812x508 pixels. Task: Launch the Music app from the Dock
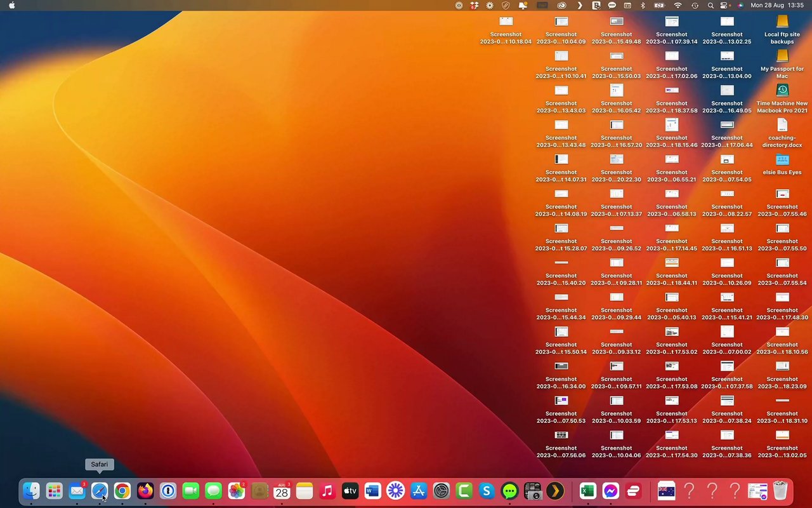coord(327,491)
